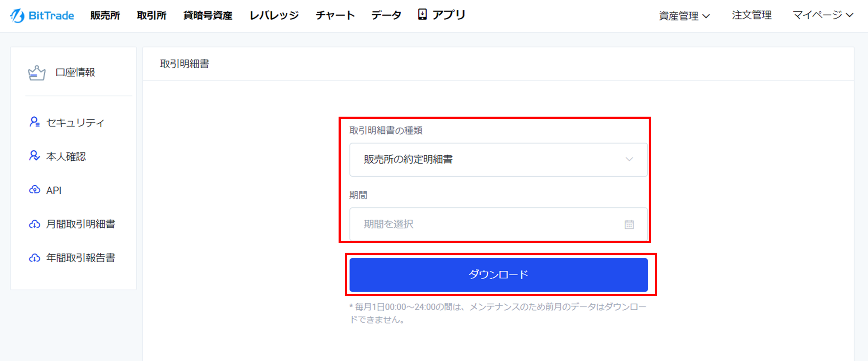Click the セキュリティ person icon in sidebar
This screenshot has width=868, height=361.
34,122
